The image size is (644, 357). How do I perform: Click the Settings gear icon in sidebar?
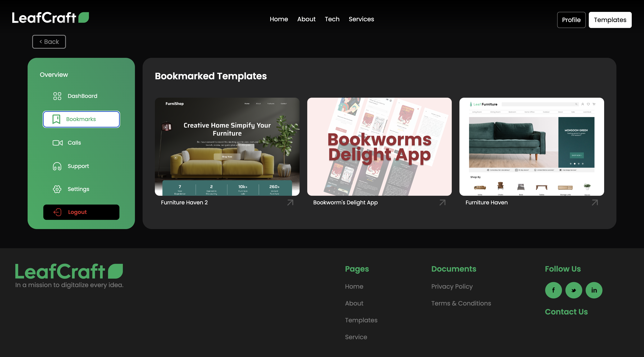[x=57, y=189]
